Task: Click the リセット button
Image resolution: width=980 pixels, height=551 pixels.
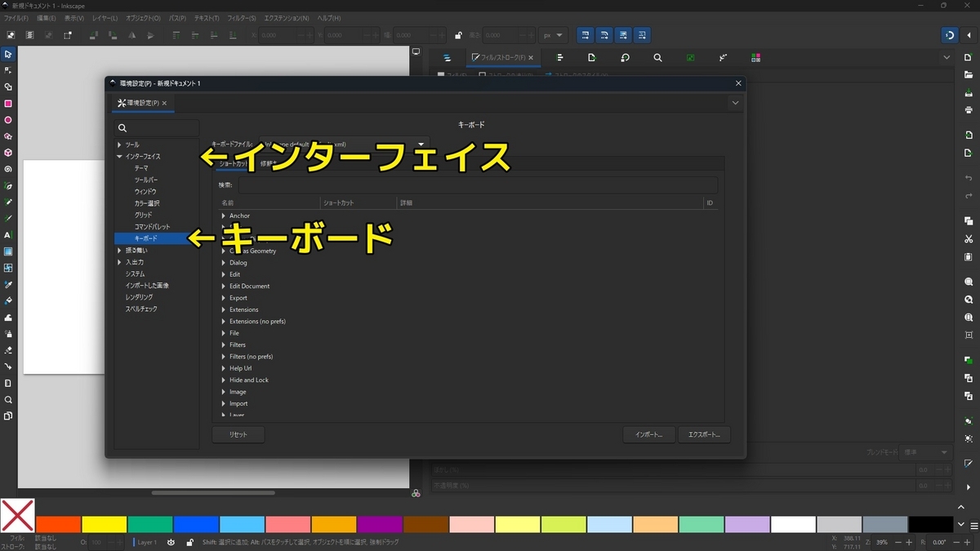Action: pyautogui.click(x=238, y=434)
